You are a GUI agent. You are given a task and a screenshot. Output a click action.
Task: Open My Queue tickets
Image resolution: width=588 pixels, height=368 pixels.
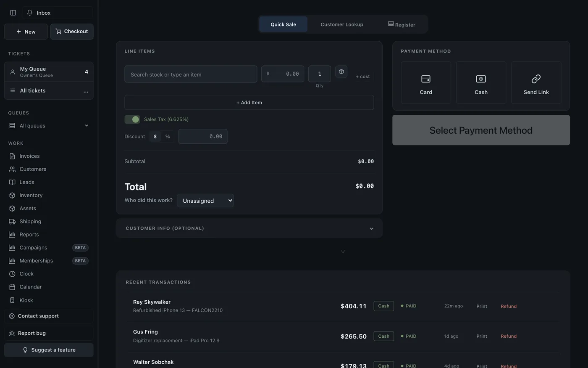click(x=49, y=72)
